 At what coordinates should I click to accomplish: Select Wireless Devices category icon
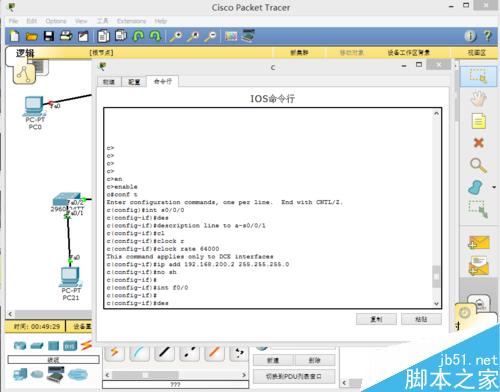point(70,346)
